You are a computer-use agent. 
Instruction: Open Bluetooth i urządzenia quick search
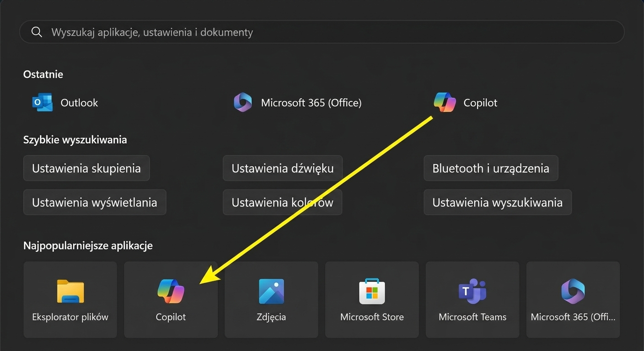[x=491, y=168]
